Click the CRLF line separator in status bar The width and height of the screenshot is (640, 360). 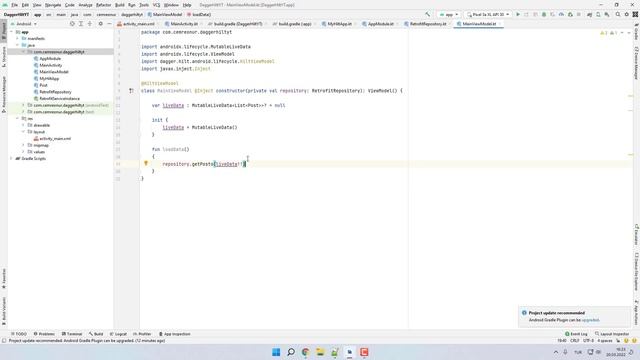click(574, 340)
